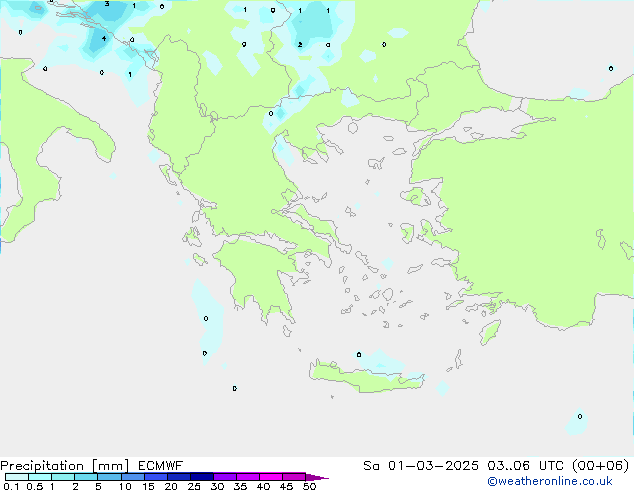634x490 pixels.
Task: Click the '3' precipitation value on map
Action: (x=107, y=4)
